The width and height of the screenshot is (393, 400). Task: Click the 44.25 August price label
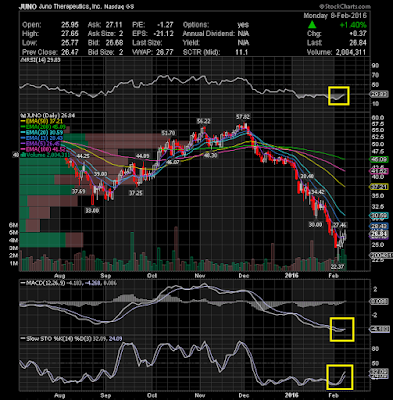[x=83, y=156]
